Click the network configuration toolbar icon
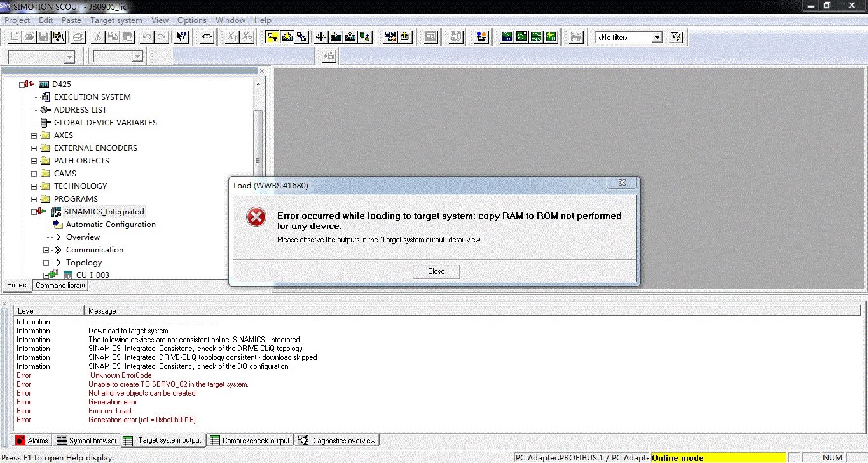This screenshot has height=463, width=868. pyautogui.click(x=390, y=37)
